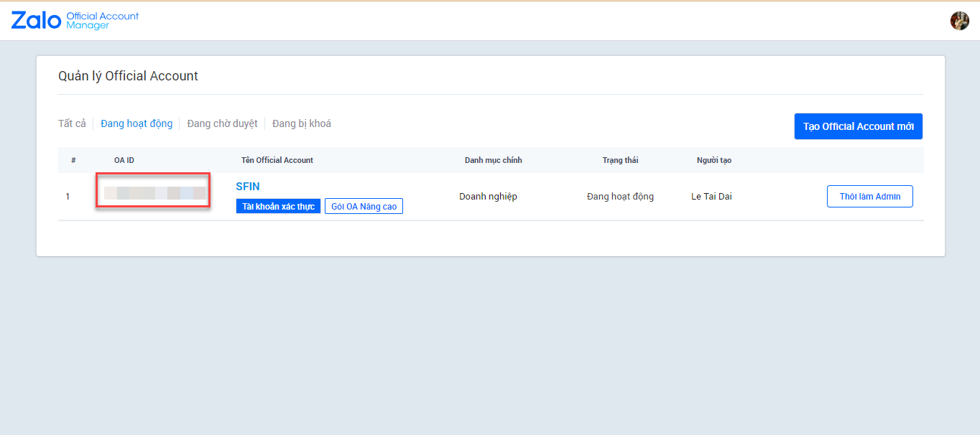The image size is (980, 435).
Task: Click the Quản lý Official Account heading
Action: (x=128, y=76)
